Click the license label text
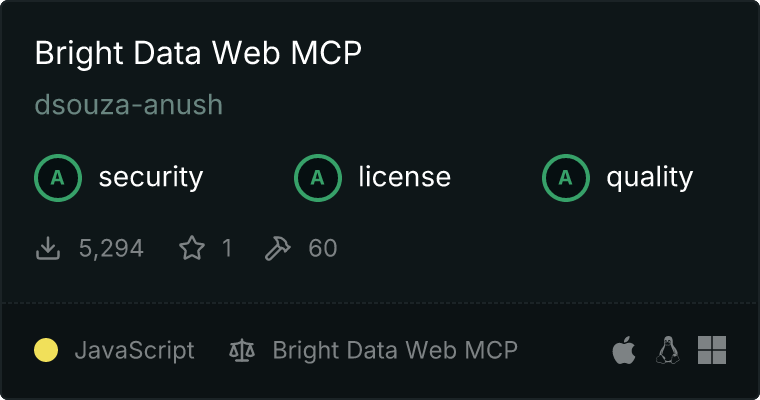Screen dimensions: 760x400 [x=404, y=178]
